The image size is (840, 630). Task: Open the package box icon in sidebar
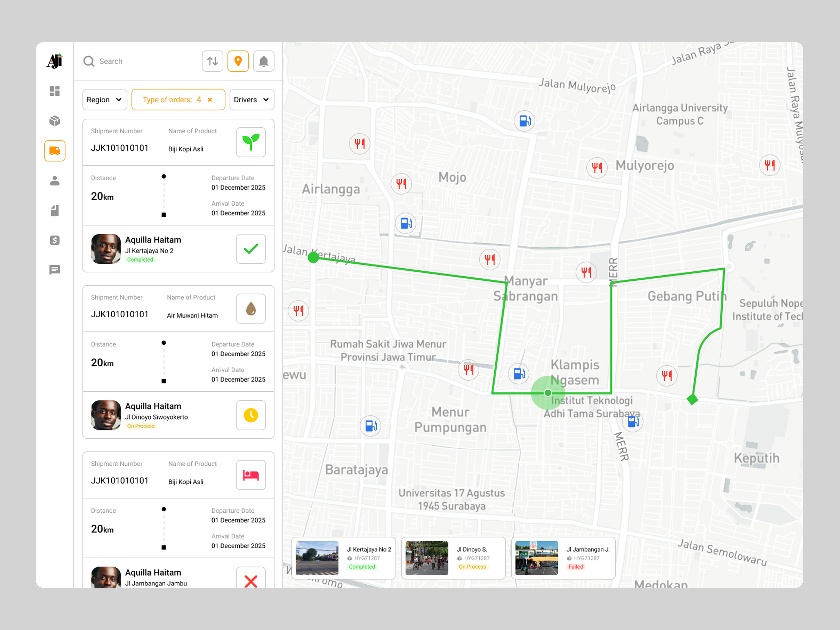55,121
